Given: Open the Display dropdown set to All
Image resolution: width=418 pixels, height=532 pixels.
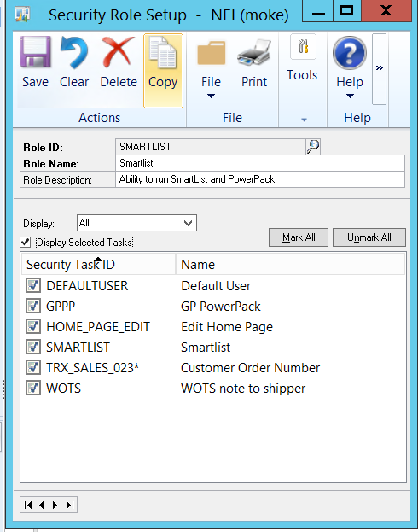Looking at the screenshot, I should point(136,223).
